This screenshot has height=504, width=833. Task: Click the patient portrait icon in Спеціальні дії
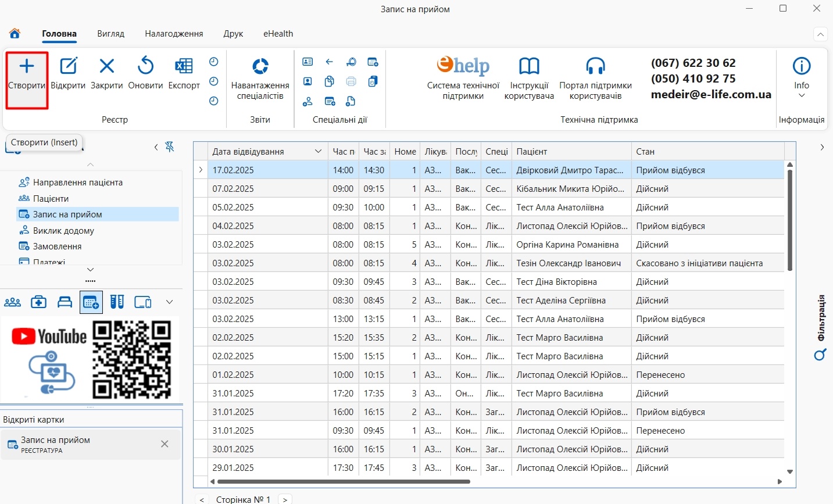pyautogui.click(x=308, y=81)
